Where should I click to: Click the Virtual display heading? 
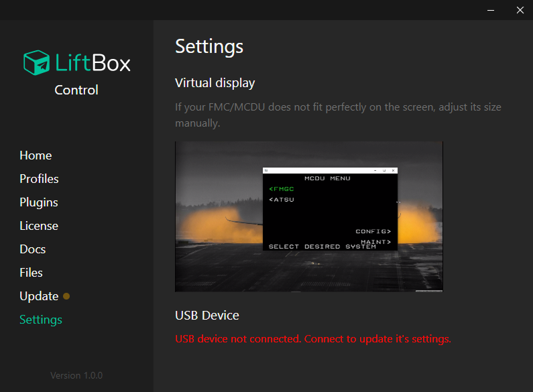pyautogui.click(x=215, y=83)
